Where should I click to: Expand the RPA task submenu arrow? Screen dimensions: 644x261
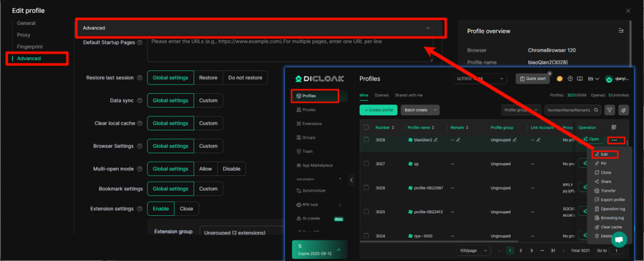pyautogui.click(x=340, y=204)
